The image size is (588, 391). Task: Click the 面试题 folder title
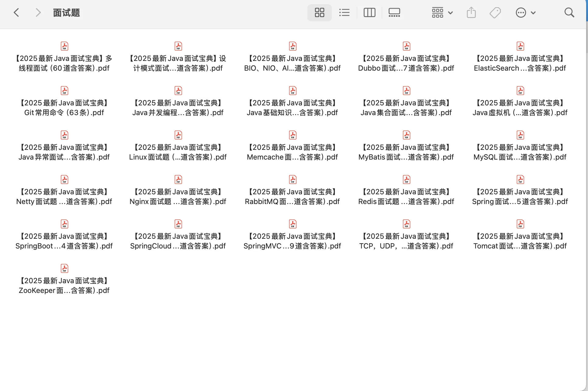click(66, 12)
